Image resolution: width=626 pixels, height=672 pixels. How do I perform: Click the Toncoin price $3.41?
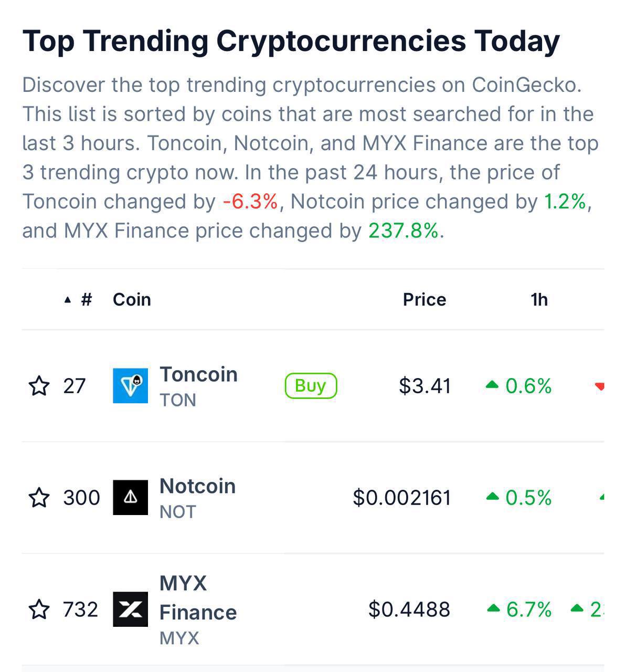point(425,386)
